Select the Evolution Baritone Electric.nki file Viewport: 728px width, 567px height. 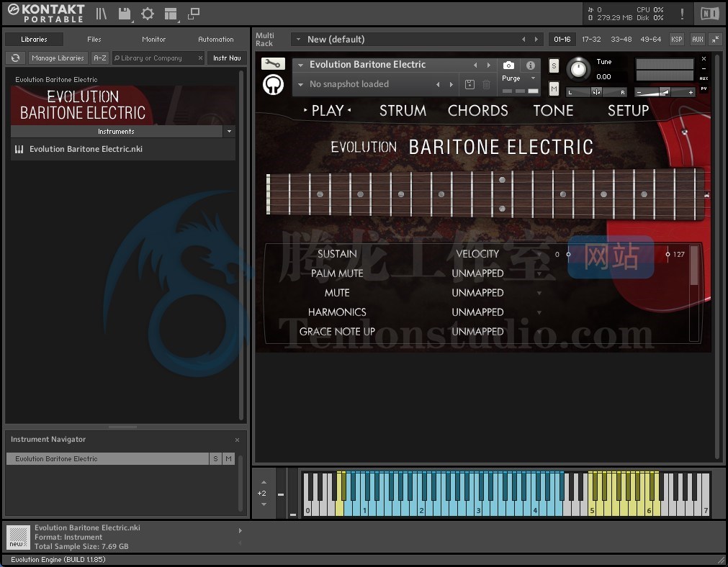pos(123,149)
